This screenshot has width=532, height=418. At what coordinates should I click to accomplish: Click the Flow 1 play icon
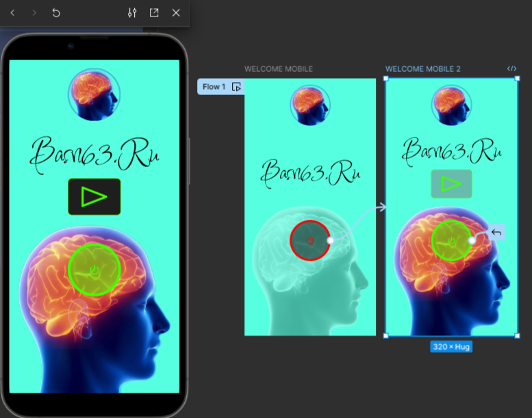[236, 87]
